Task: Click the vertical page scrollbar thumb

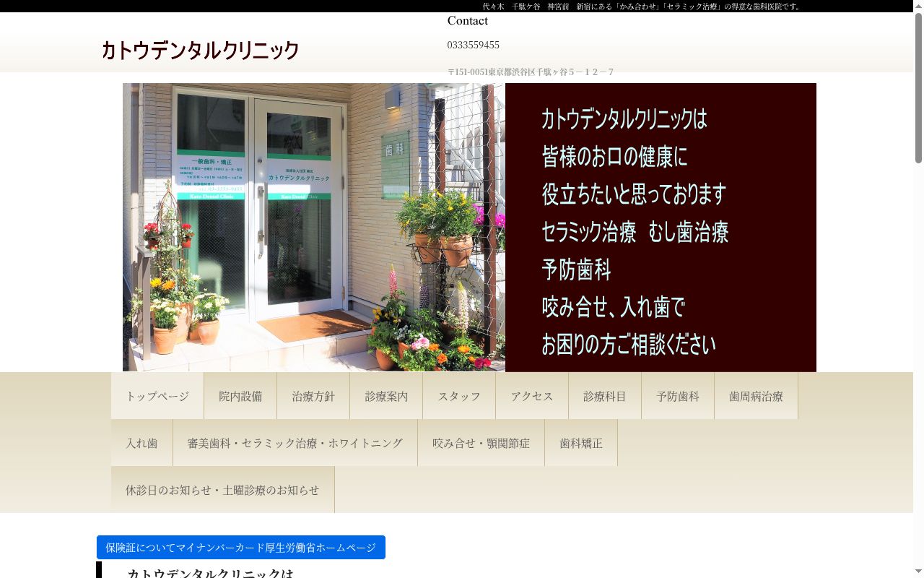Action: pyautogui.click(x=918, y=87)
